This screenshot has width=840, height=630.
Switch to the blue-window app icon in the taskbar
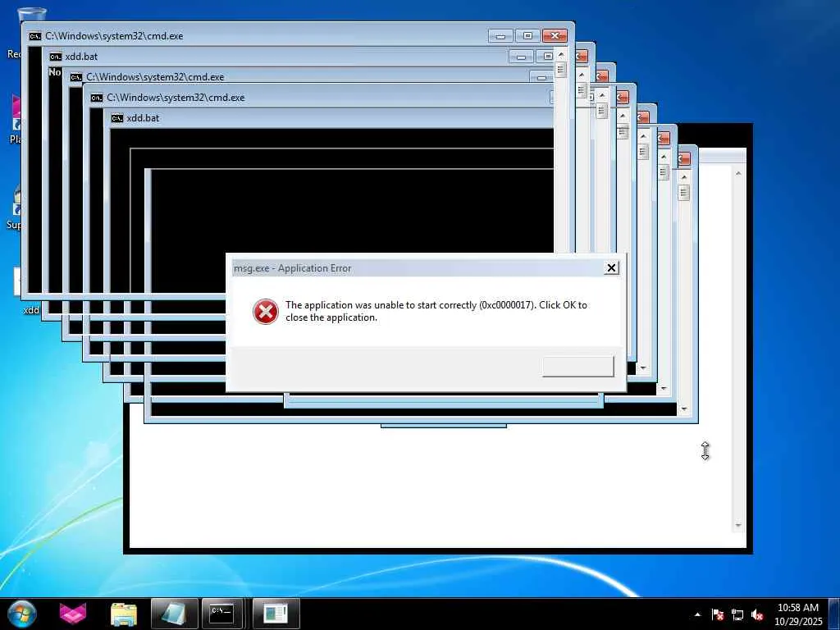click(x=276, y=614)
